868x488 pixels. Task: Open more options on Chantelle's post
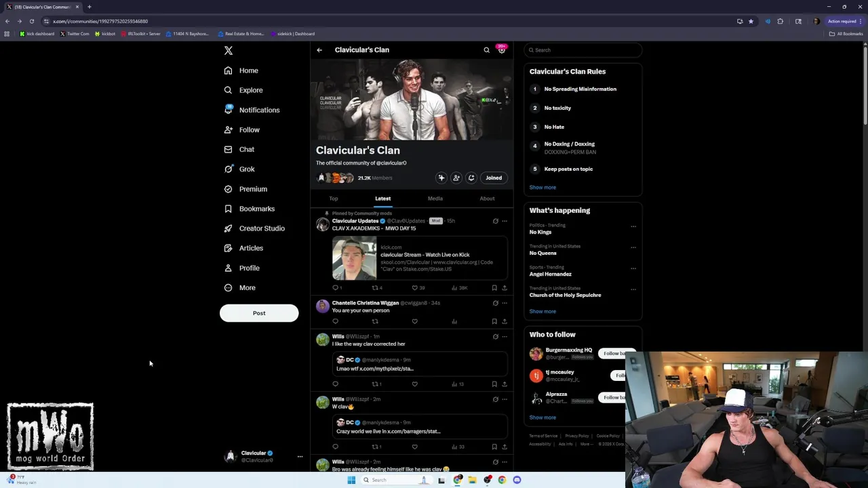[505, 303]
